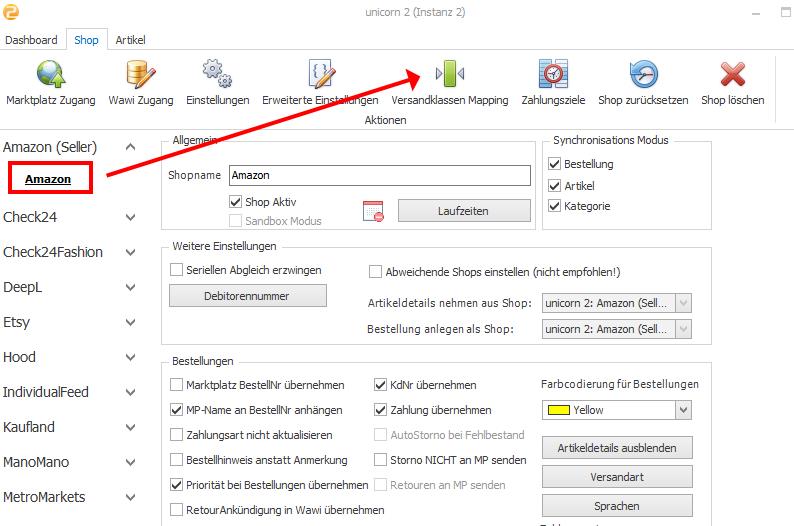794x526 pixels.
Task: Uncheck Zahlung übernehmen checkbox
Action: (x=380, y=410)
